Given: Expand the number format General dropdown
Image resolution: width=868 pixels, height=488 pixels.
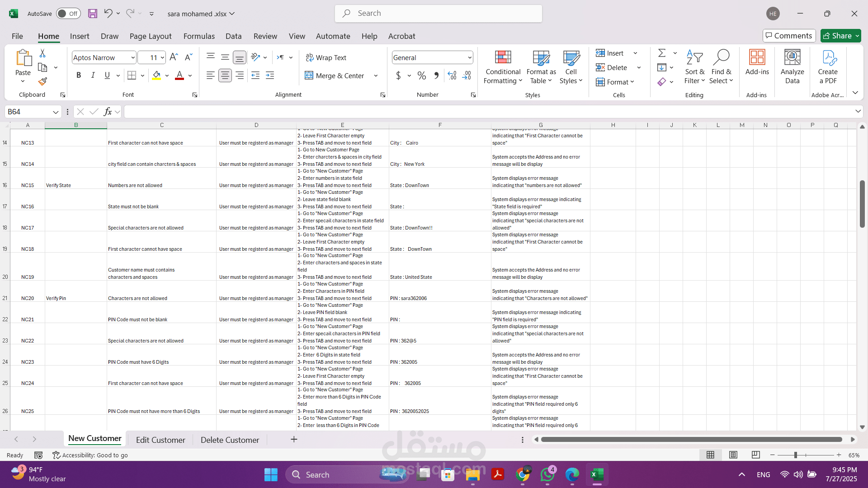Looking at the screenshot, I should [x=469, y=58].
